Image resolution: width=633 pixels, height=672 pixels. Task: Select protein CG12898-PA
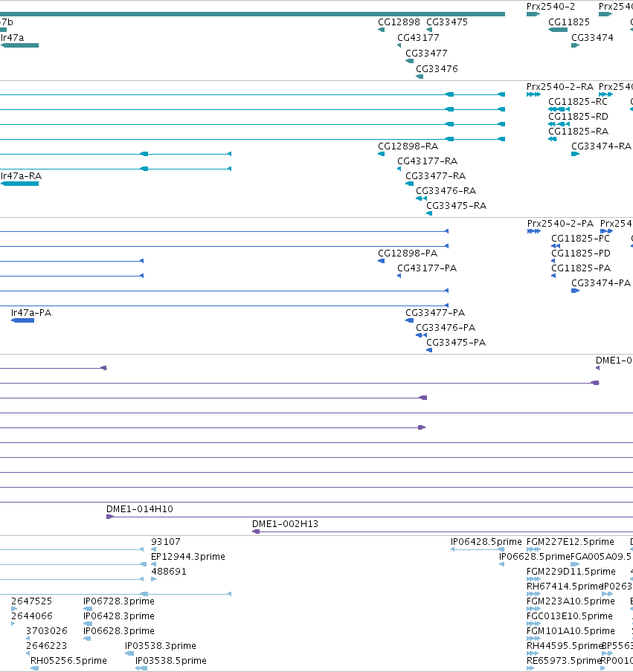point(408,253)
